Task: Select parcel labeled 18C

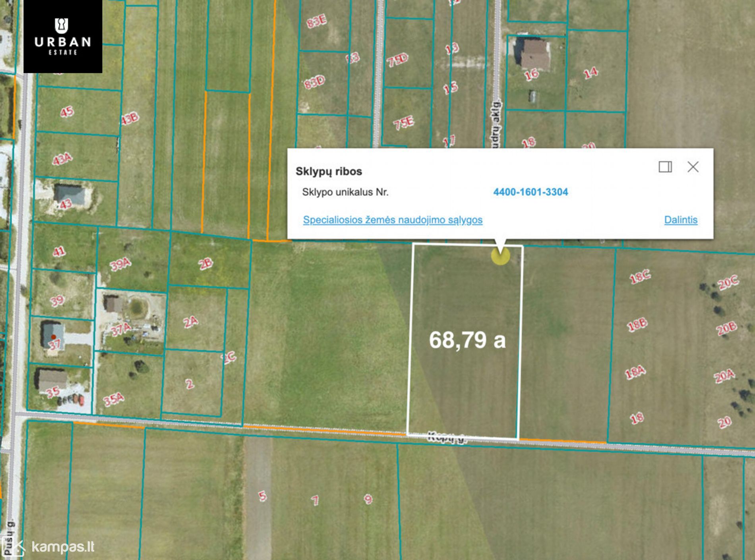Action: point(639,276)
